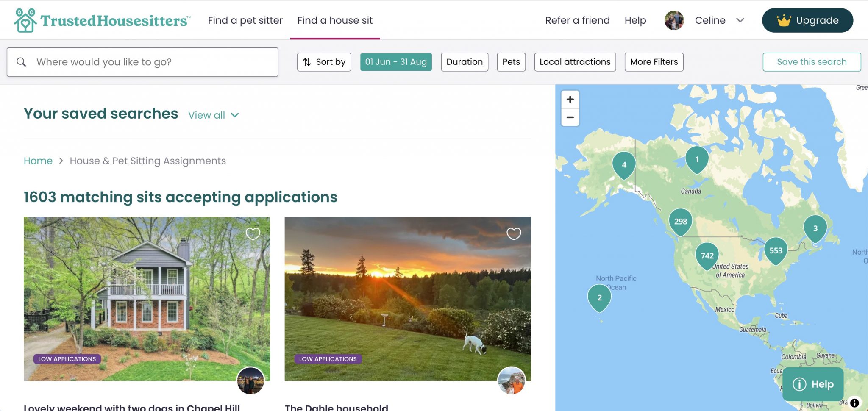Favorite the Dahle household listing heart
This screenshot has height=411, width=868.
[514, 233]
